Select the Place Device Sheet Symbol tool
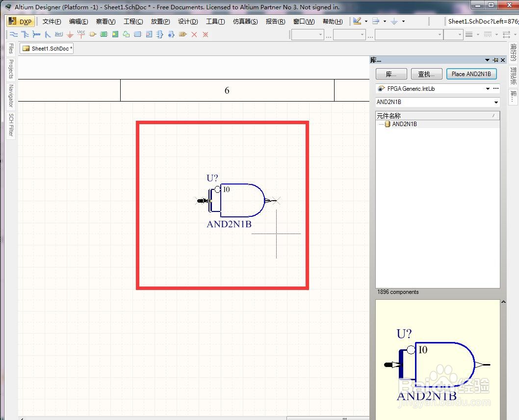Image resolution: width=519 pixels, height=420 pixels. pyautogui.click(x=126, y=34)
